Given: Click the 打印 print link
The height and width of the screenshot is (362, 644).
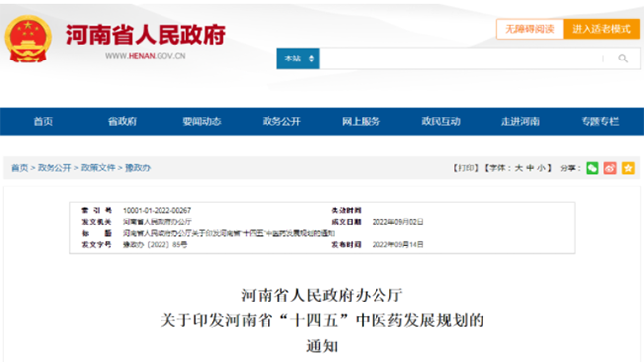Looking at the screenshot, I should click(x=466, y=168).
